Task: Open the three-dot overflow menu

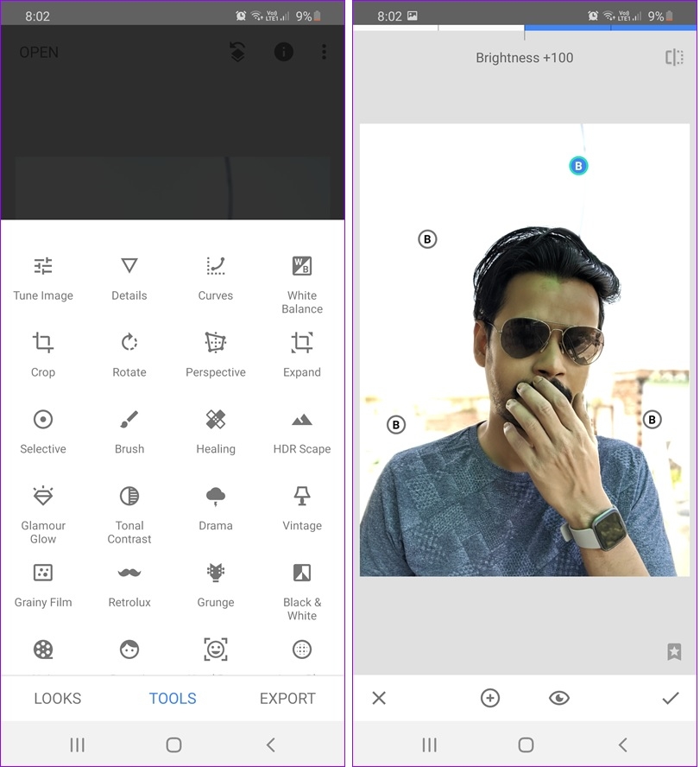Action: coord(324,52)
